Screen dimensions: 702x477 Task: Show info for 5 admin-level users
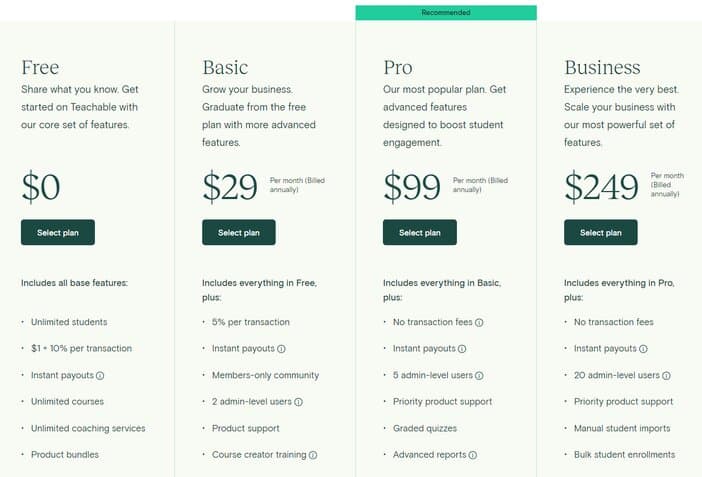point(479,376)
